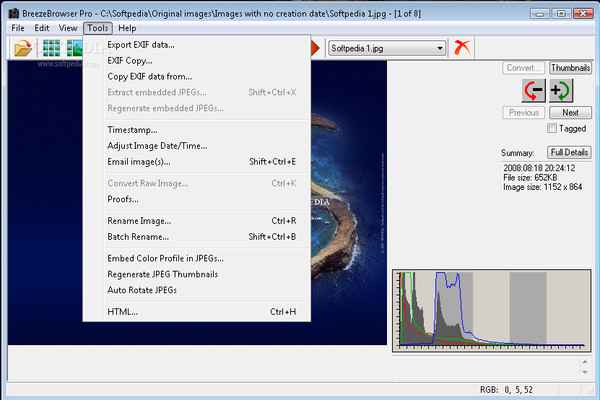Choose Proofs menu entry
The image size is (600, 400).
click(x=196, y=199)
